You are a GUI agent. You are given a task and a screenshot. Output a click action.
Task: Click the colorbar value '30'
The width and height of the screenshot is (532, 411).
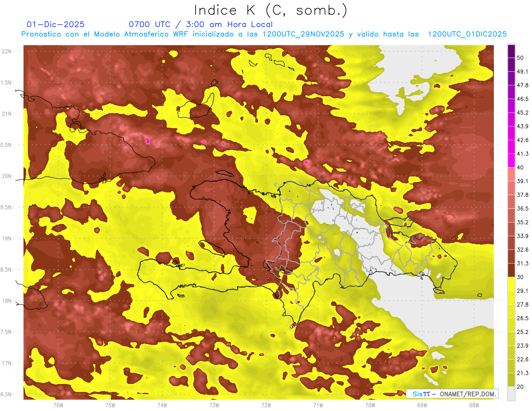pos(521,277)
